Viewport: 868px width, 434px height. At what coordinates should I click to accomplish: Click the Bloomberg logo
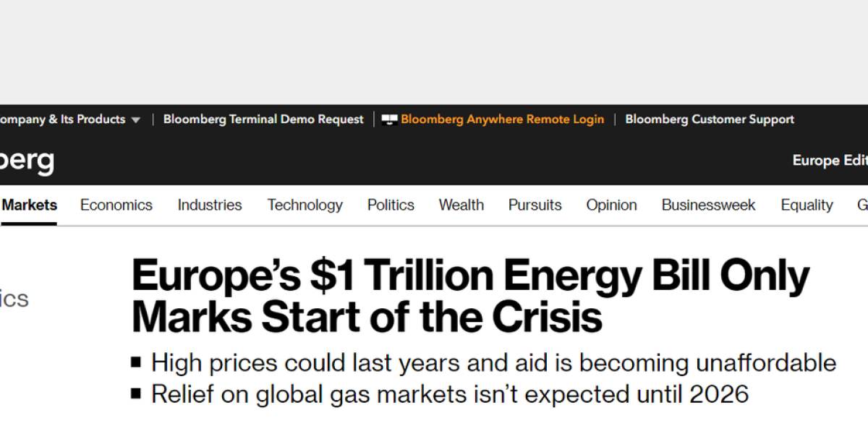(27, 160)
